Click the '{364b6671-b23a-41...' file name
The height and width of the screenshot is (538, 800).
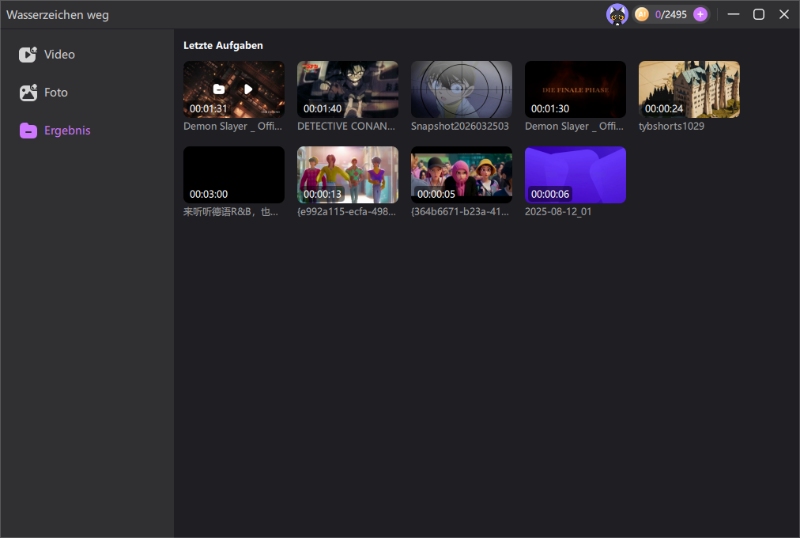pyautogui.click(x=460, y=211)
